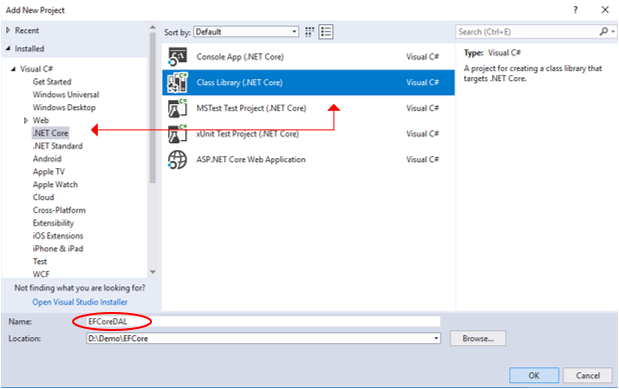The image size is (619, 389).
Task: Open the Location path dropdown
Action: tap(436, 338)
